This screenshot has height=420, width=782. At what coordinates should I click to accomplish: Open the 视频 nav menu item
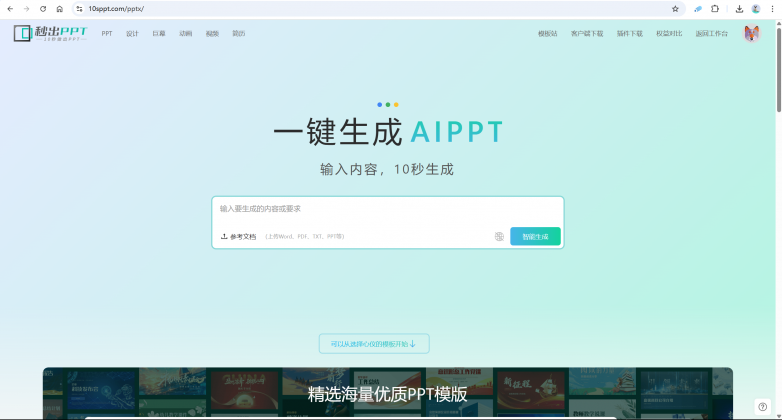tap(212, 33)
